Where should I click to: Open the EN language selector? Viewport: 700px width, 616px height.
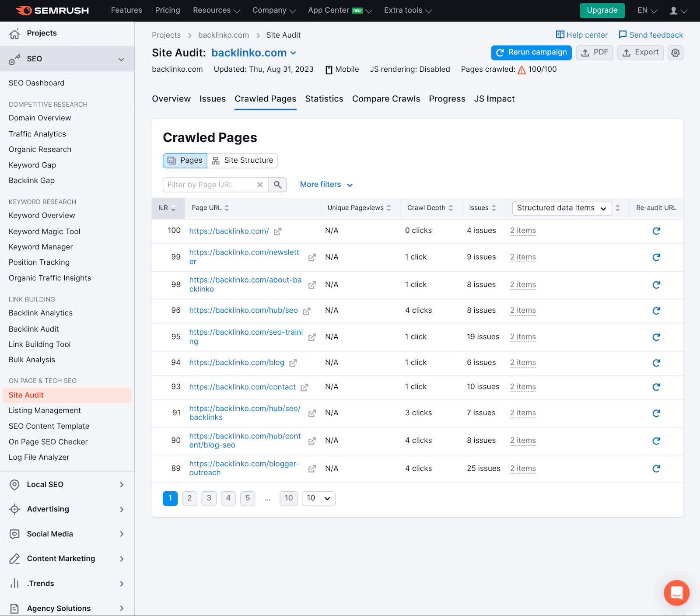pyautogui.click(x=647, y=10)
